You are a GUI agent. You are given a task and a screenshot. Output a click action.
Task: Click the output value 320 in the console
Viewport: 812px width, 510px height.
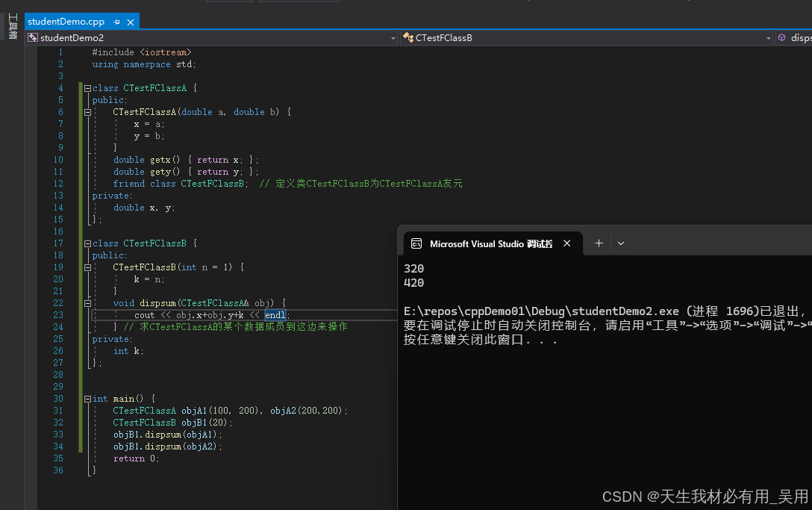pyautogui.click(x=413, y=269)
